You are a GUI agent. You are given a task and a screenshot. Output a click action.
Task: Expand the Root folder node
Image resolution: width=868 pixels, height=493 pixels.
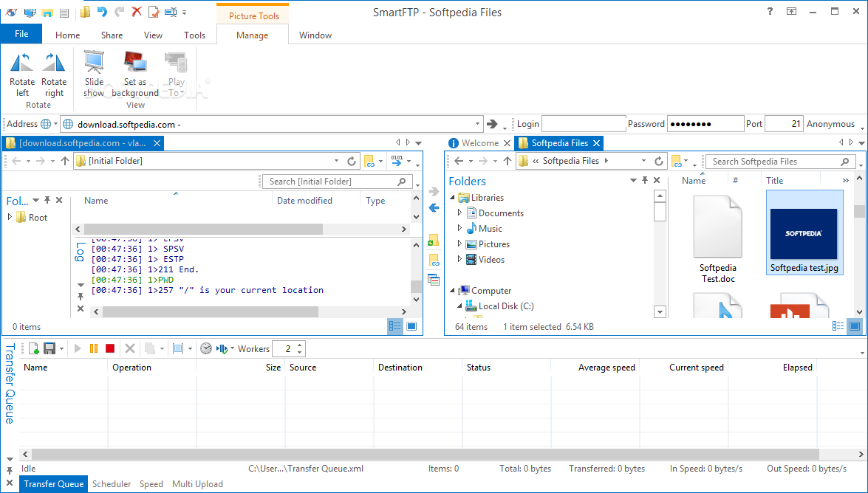pos(10,217)
